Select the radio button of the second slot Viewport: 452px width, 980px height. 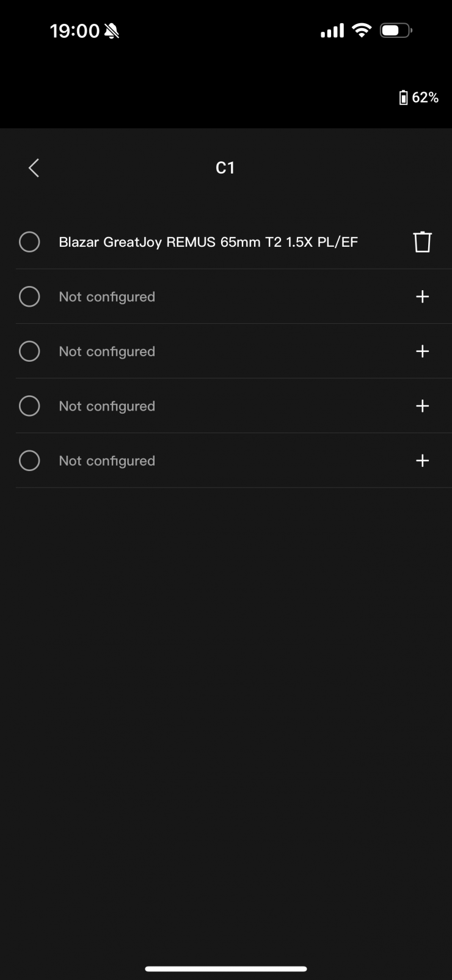tap(29, 297)
